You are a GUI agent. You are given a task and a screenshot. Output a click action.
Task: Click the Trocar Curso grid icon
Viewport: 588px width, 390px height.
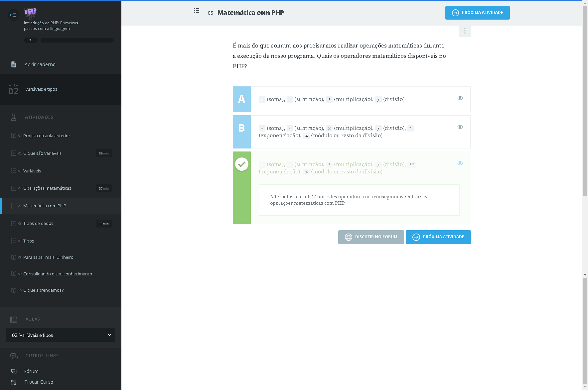(x=14, y=382)
